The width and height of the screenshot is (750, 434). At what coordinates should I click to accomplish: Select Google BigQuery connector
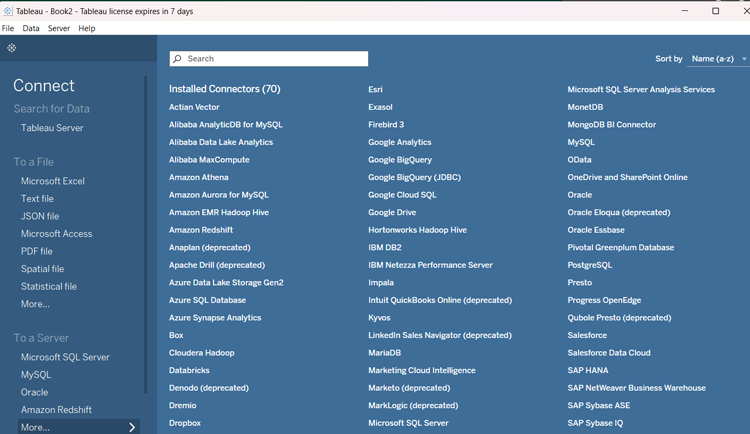coord(400,160)
